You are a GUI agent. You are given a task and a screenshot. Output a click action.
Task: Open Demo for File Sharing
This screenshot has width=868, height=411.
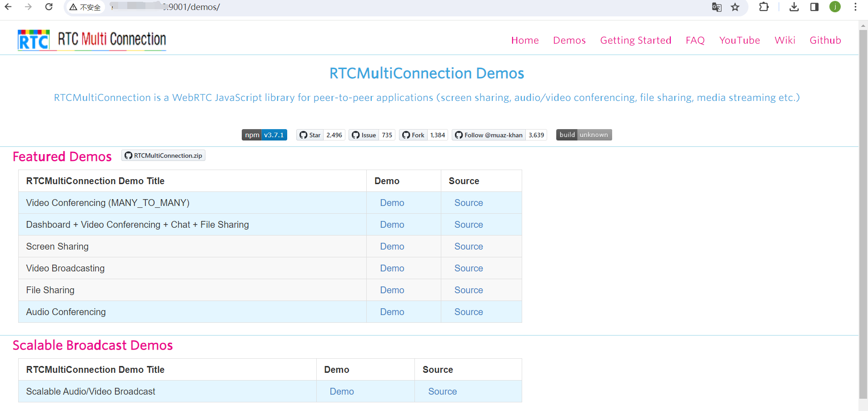(x=392, y=290)
